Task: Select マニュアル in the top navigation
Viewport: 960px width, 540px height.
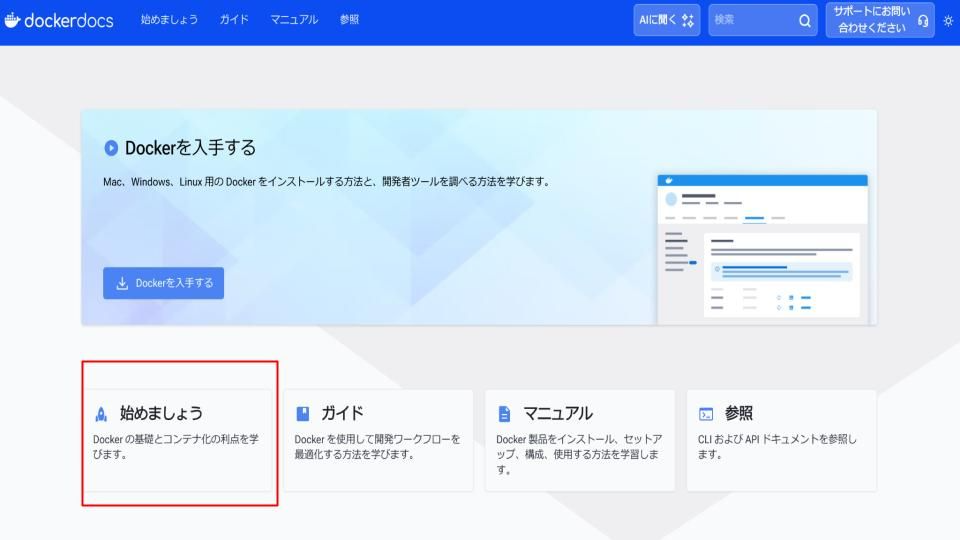Action: 294,21
